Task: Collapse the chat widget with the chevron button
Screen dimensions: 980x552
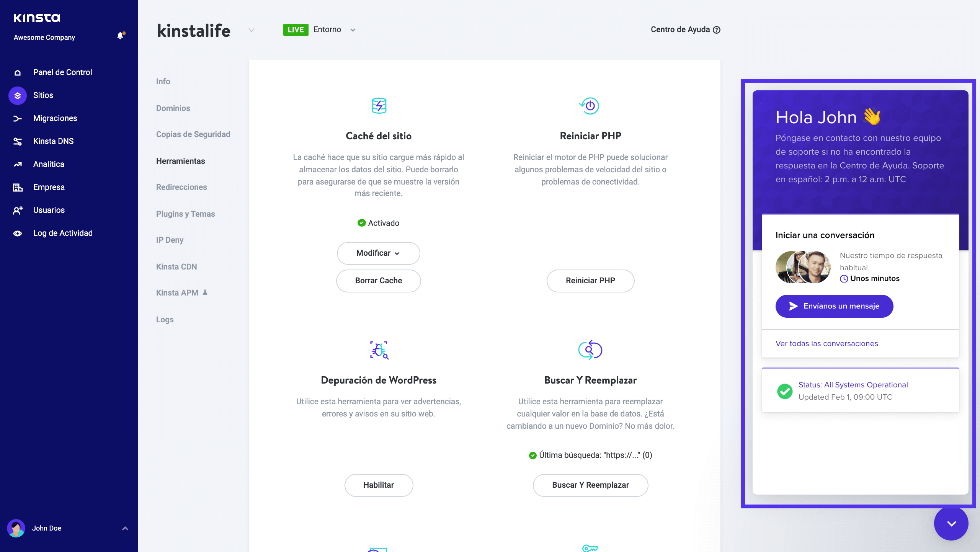Action: 951,523
